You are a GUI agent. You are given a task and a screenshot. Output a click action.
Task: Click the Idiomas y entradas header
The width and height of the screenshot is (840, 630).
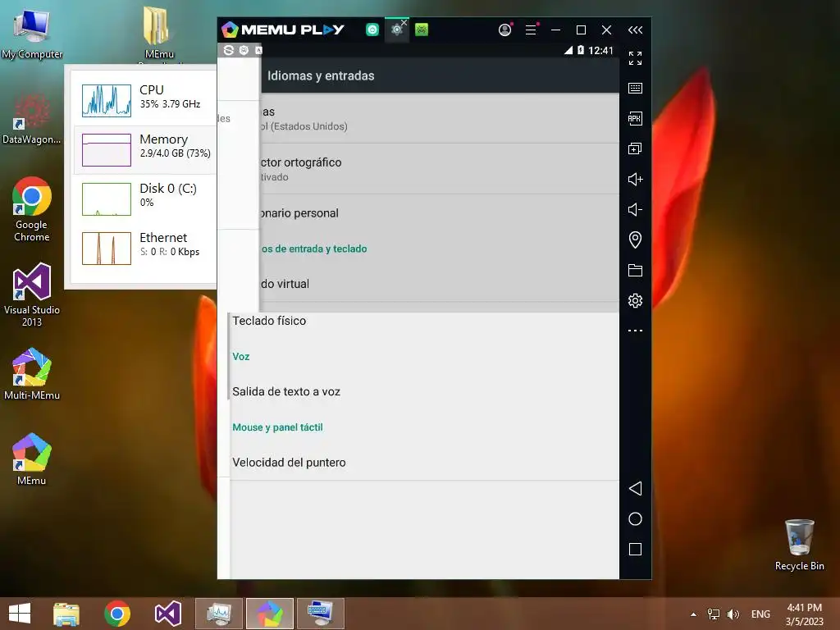point(321,76)
